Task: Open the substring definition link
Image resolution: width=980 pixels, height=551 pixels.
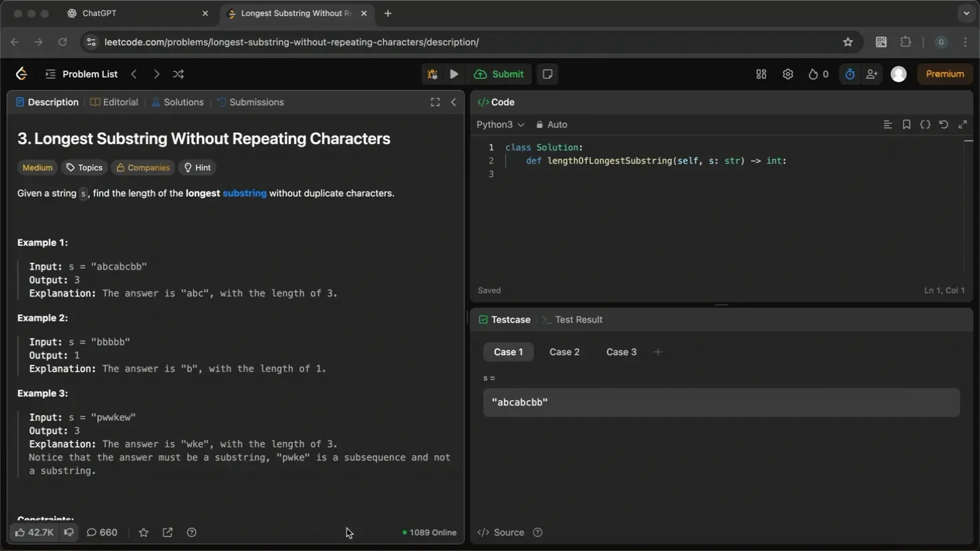Action: [x=245, y=193]
